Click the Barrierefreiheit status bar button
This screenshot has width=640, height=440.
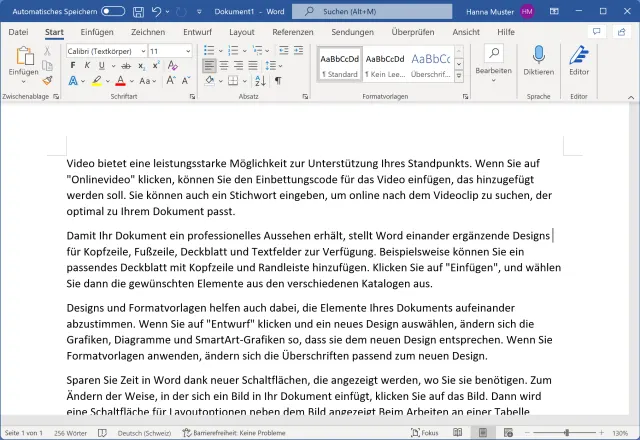click(224, 433)
